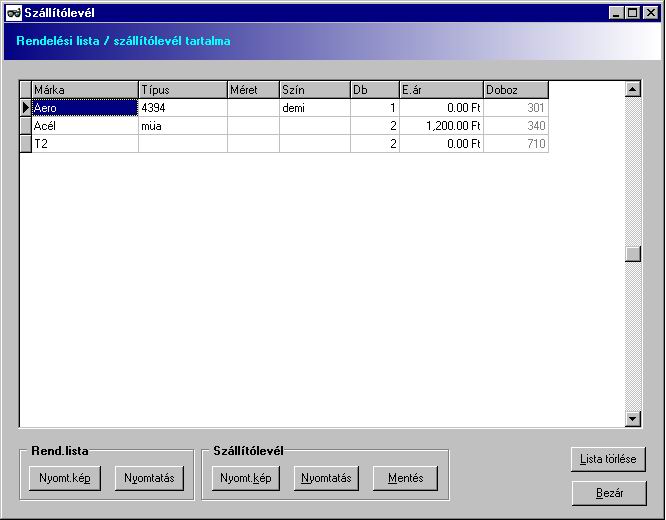Click the Szín column header
Viewport: 666px width, 520px height.
tap(315, 90)
